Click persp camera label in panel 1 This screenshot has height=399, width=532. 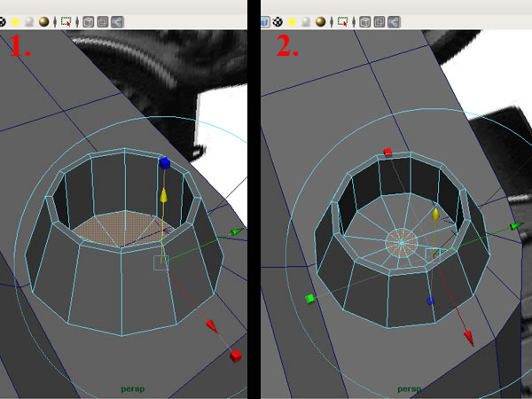coord(133,389)
